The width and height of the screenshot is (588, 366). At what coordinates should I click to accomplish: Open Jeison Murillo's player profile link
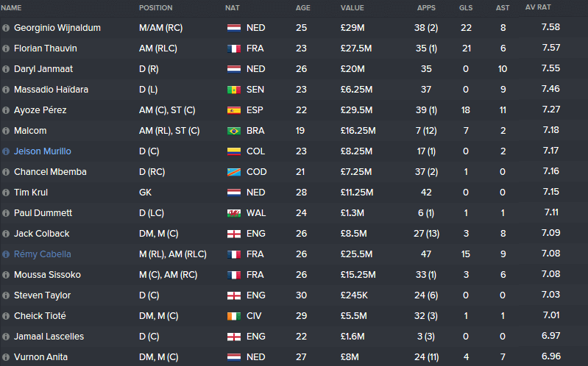(43, 151)
